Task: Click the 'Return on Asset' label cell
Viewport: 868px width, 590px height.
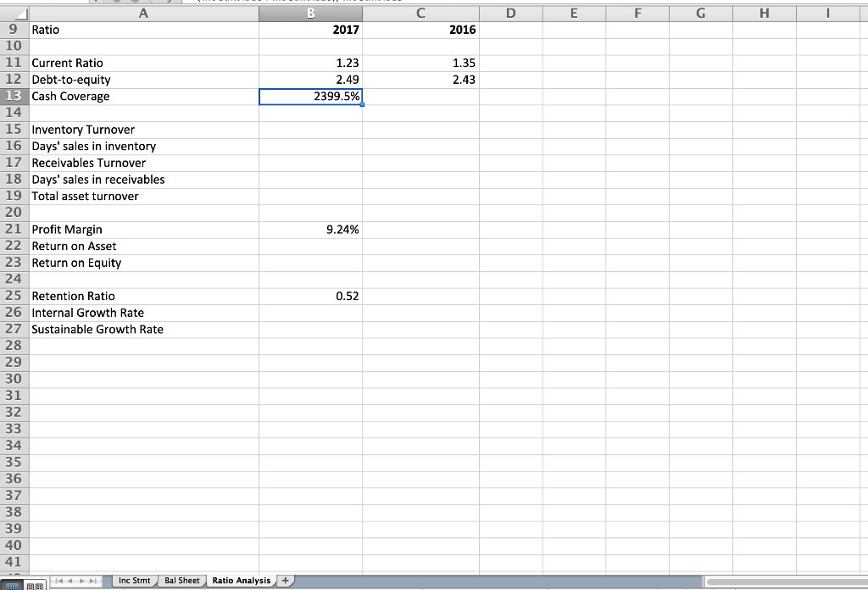Action: pyautogui.click(x=144, y=247)
